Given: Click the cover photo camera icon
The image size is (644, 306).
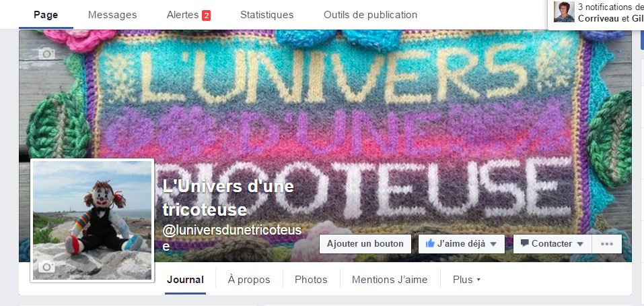Looking at the screenshot, I should coord(46,53).
